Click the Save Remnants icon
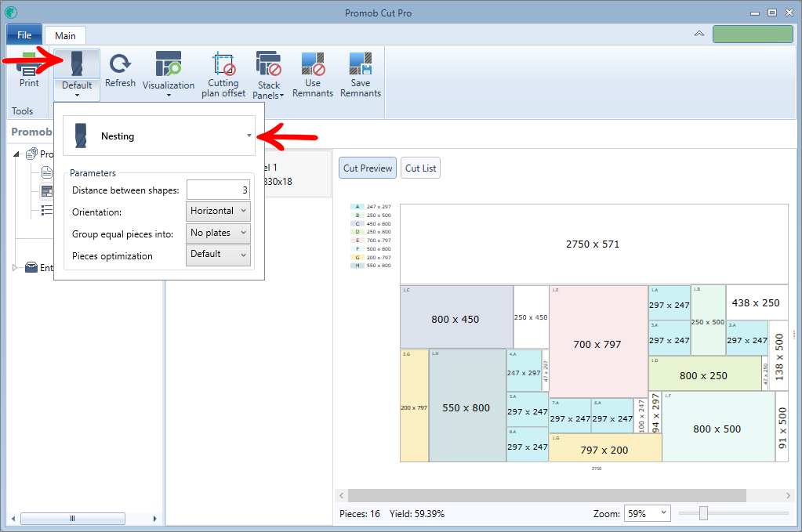Viewport: 802px width, 532px height. tap(361, 64)
